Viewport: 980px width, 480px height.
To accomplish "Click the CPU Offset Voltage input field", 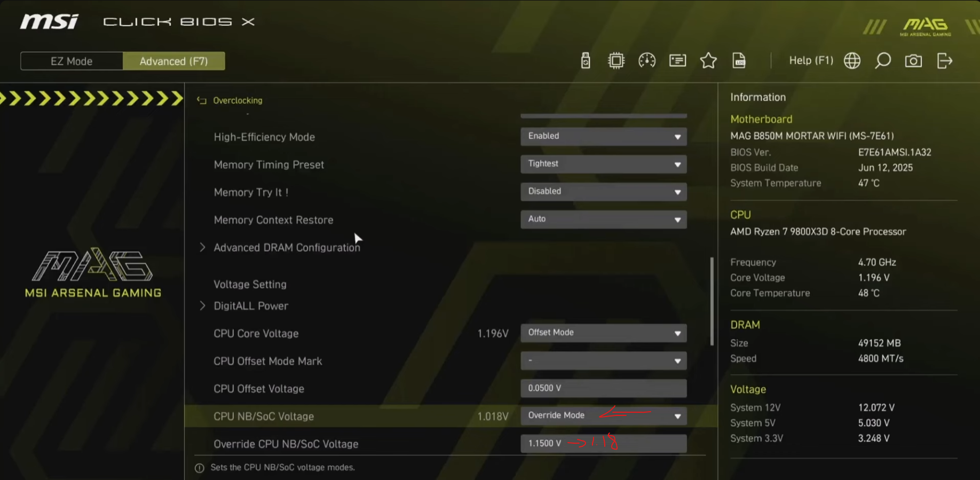I will tap(604, 388).
